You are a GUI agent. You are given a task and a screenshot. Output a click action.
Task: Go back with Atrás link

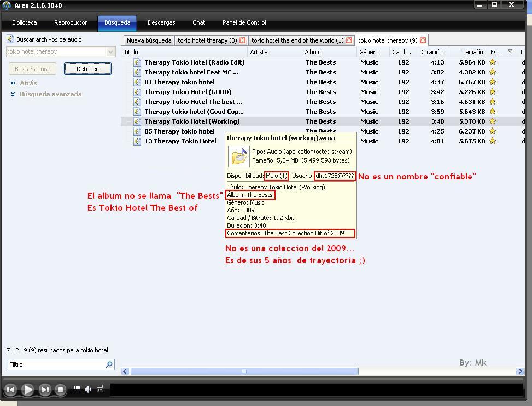pyautogui.click(x=28, y=83)
